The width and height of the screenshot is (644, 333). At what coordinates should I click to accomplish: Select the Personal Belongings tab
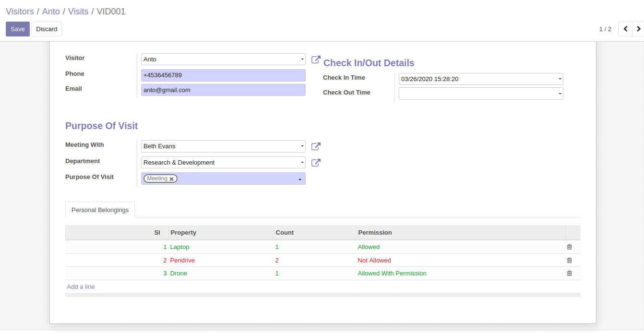point(100,210)
